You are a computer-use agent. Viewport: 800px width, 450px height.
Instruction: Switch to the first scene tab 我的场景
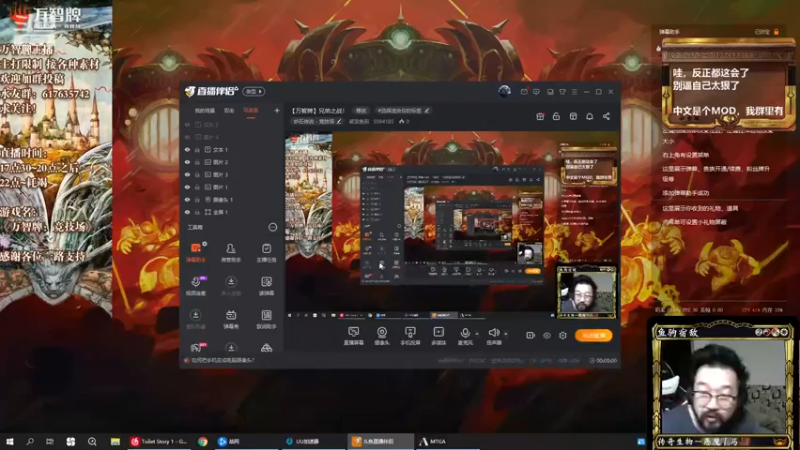point(205,111)
